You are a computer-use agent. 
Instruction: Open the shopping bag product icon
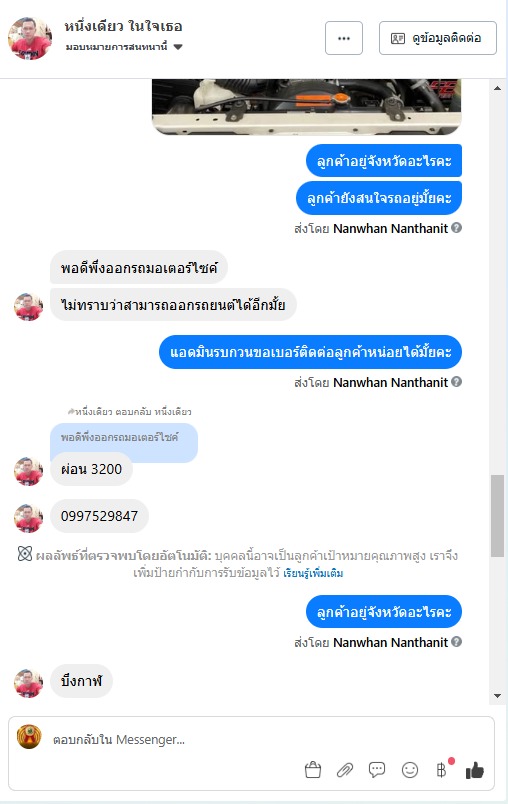coord(313,770)
